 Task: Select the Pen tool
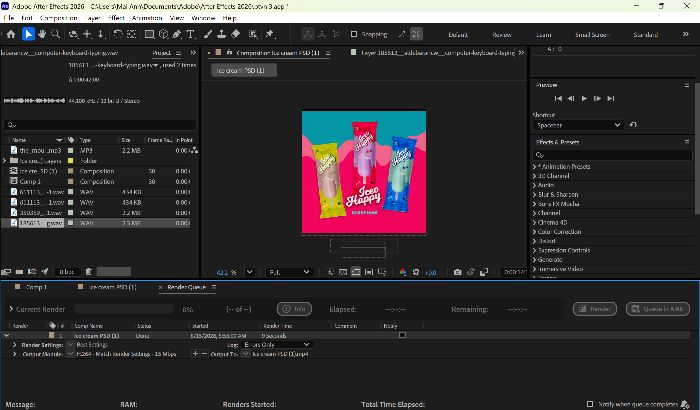177,34
